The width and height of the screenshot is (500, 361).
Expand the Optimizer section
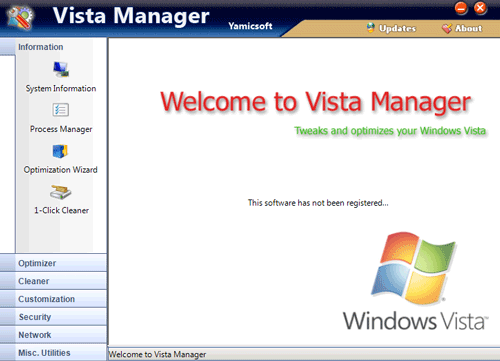53,263
